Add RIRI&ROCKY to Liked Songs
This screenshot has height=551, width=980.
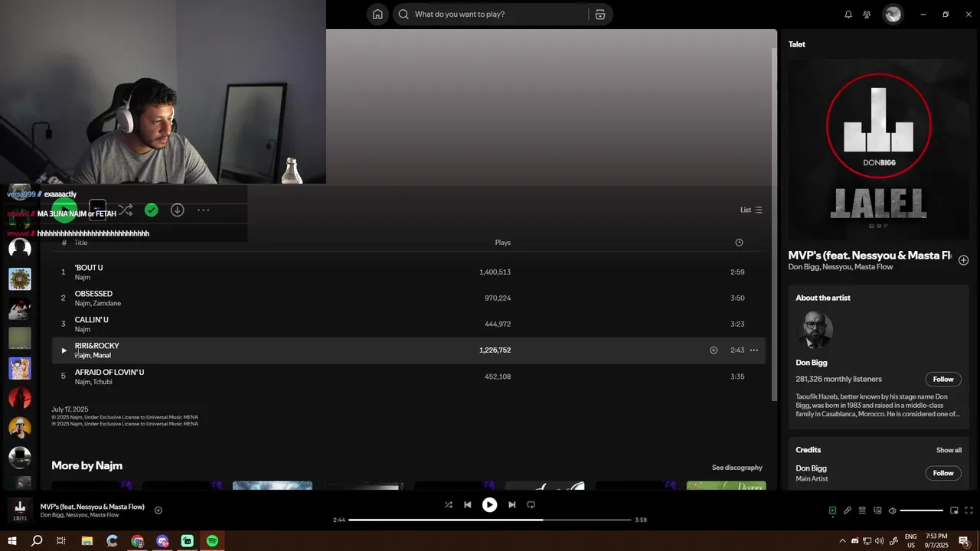pos(714,350)
